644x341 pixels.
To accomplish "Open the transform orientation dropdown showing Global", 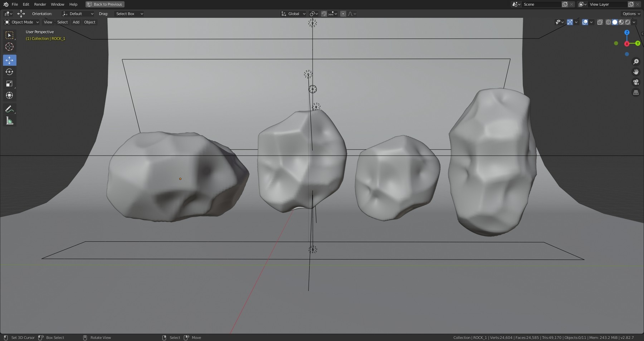I will point(293,14).
